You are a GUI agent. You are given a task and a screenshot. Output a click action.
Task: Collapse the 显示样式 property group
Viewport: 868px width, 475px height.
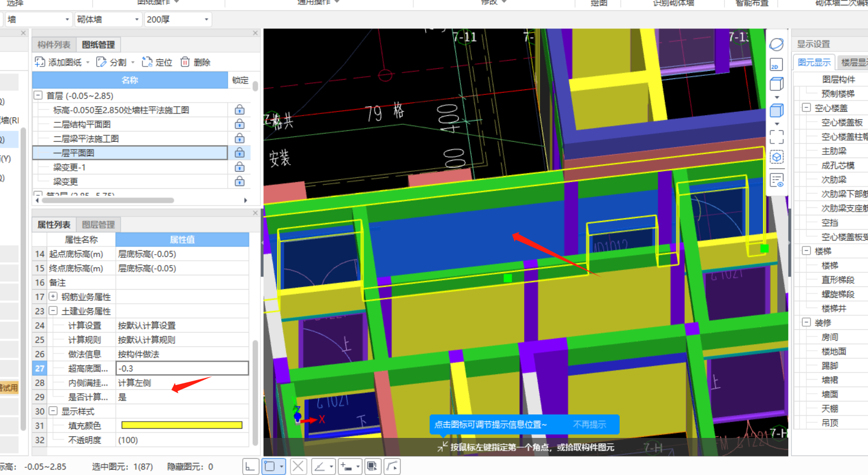pos(53,411)
